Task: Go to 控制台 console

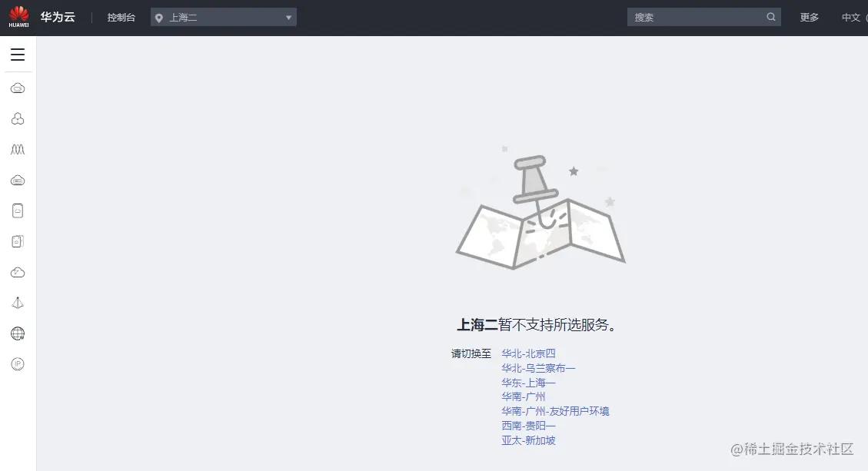Action: point(121,18)
